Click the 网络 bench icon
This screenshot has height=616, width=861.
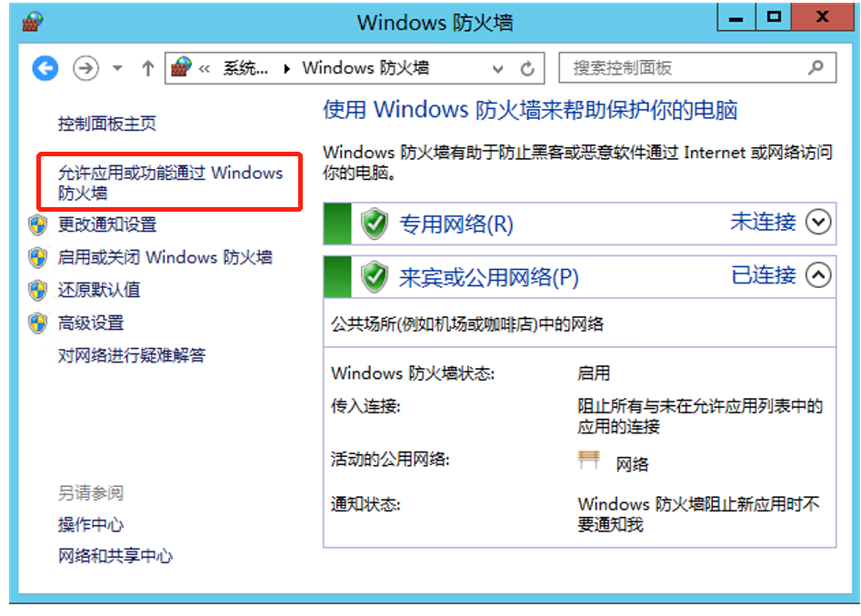588,460
